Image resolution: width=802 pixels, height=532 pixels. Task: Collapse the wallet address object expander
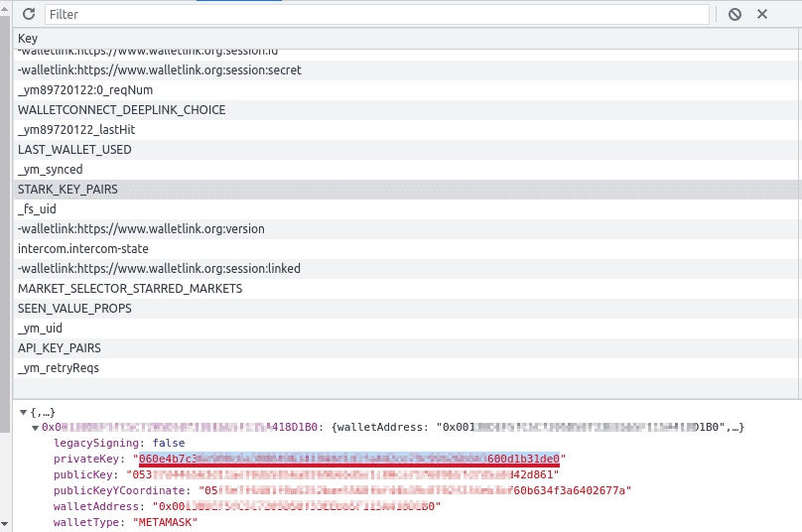36,428
